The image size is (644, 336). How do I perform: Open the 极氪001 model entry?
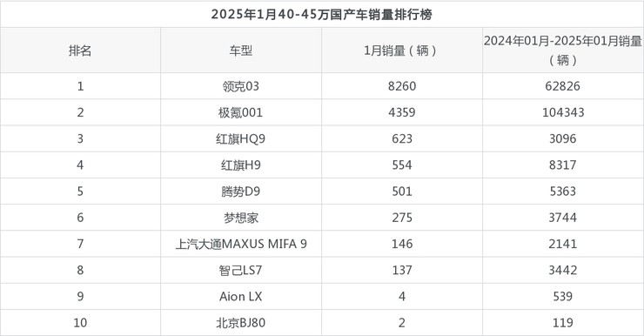(241, 112)
